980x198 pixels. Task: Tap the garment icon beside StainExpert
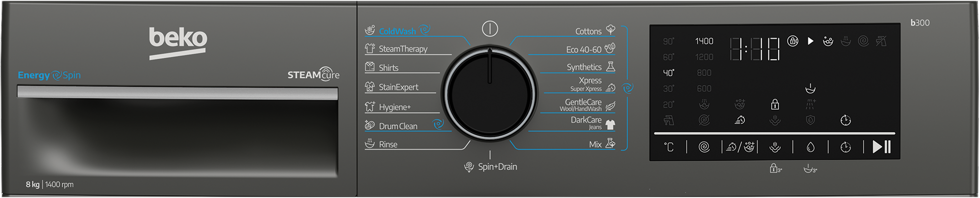[x=370, y=87]
